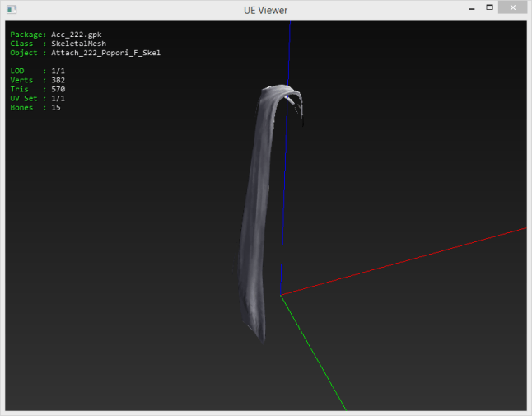Image resolution: width=532 pixels, height=416 pixels.
Task: Click the Tris count 570
Action: tap(58, 89)
